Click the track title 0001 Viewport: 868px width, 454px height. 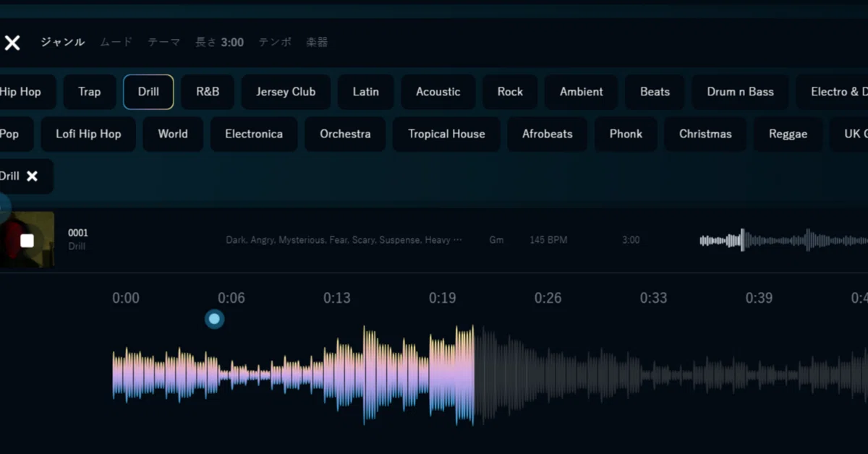[78, 233]
